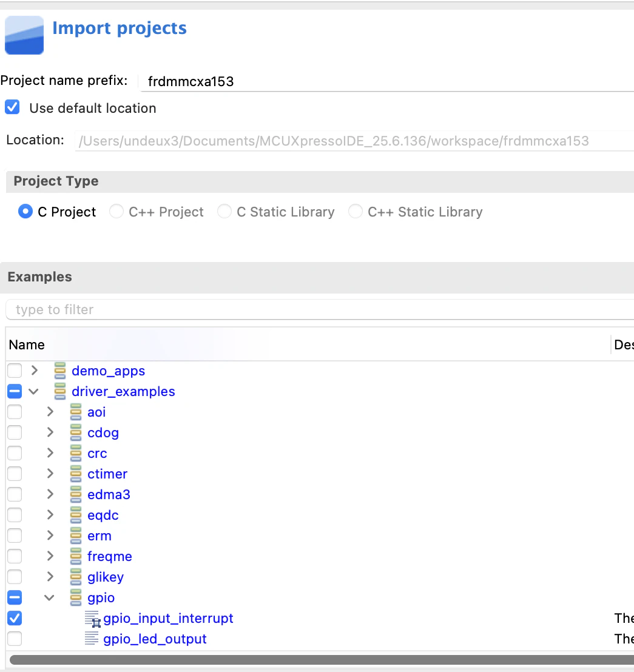Image resolution: width=634 pixels, height=672 pixels.
Task: Expand the demo_apps tree node
Action: (x=35, y=371)
